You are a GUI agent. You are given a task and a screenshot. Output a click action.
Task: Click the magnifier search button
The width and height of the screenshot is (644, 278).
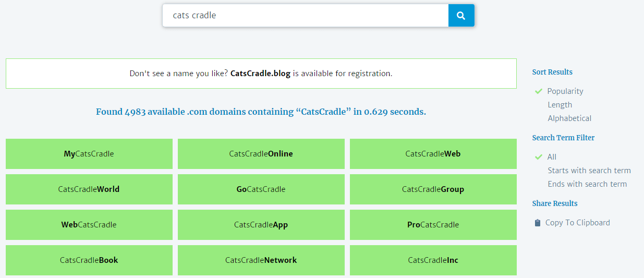pyautogui.click(x=461, y=16)
